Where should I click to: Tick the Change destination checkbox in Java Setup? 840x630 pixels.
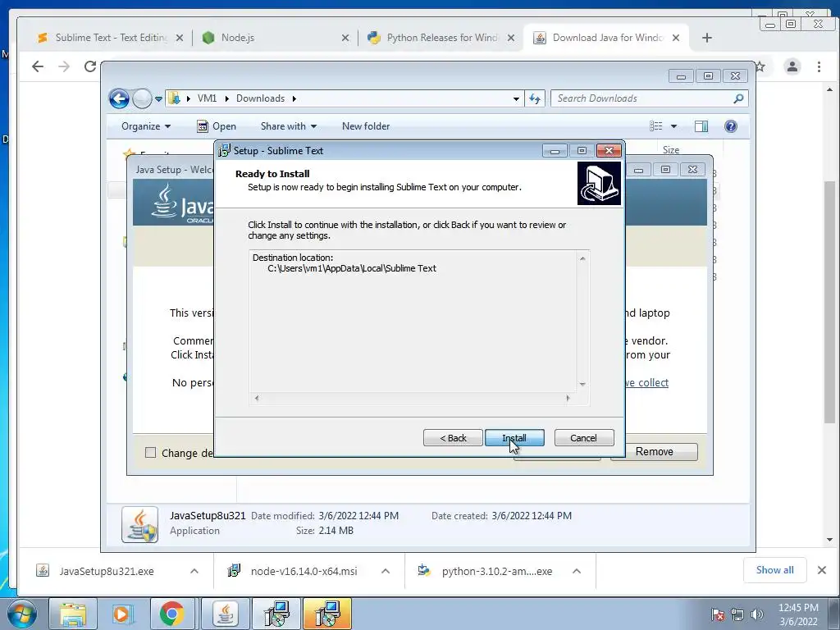[151, 453]
